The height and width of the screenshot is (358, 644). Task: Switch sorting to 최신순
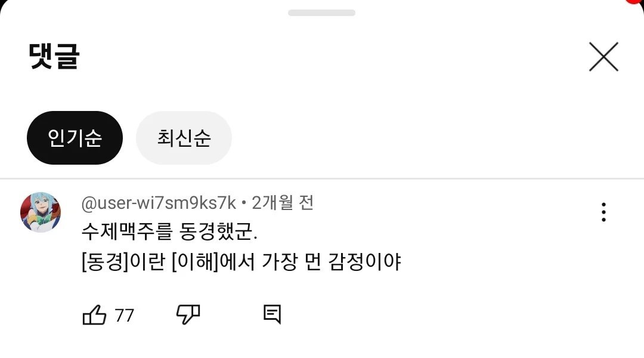pyautogui.click(x=184, y=138)
